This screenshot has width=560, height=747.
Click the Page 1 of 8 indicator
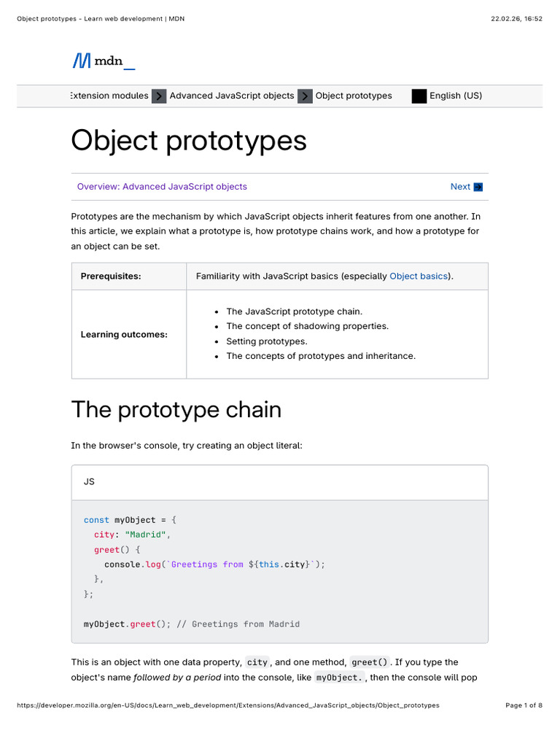(524, 705)
